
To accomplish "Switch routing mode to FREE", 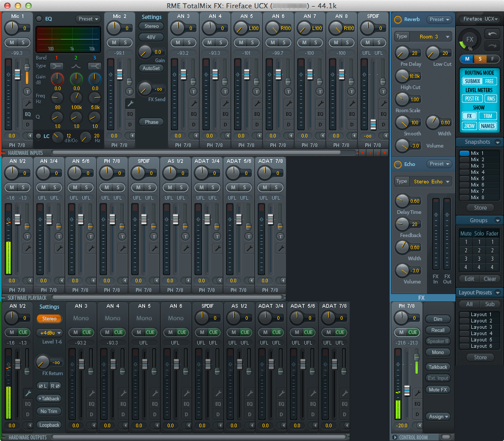I will (489, 80).
